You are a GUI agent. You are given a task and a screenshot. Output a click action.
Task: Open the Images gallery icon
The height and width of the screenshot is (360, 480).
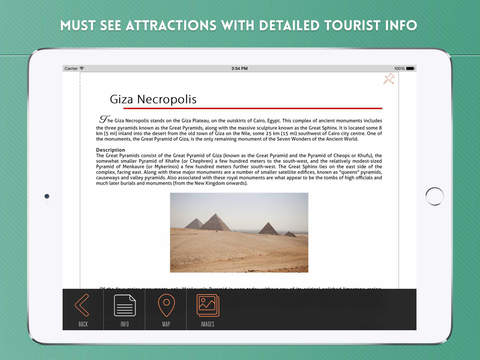208,305
